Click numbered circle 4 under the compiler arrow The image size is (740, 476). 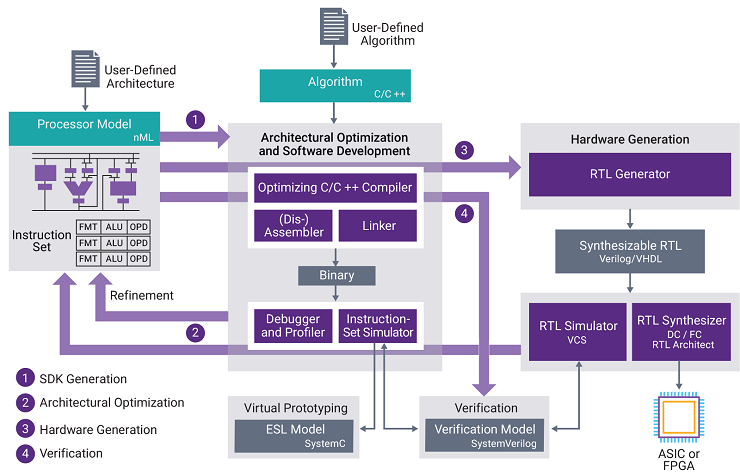462,212
